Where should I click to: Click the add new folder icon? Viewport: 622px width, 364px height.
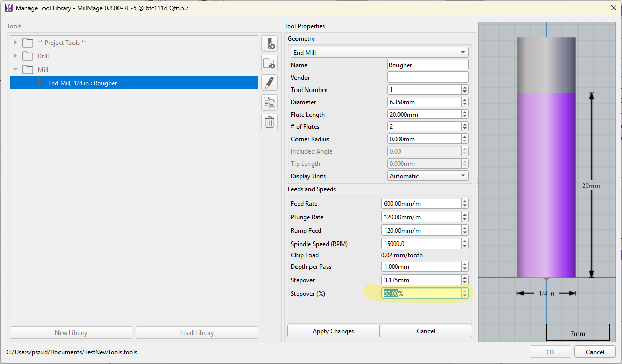coord(270,64)
